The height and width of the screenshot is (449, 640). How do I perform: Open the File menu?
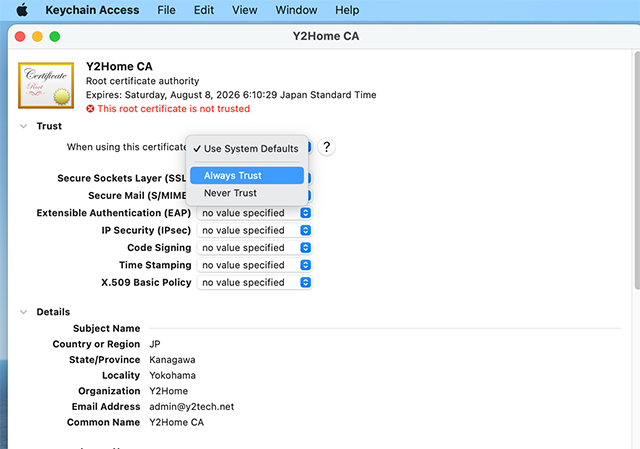point(166,10)
